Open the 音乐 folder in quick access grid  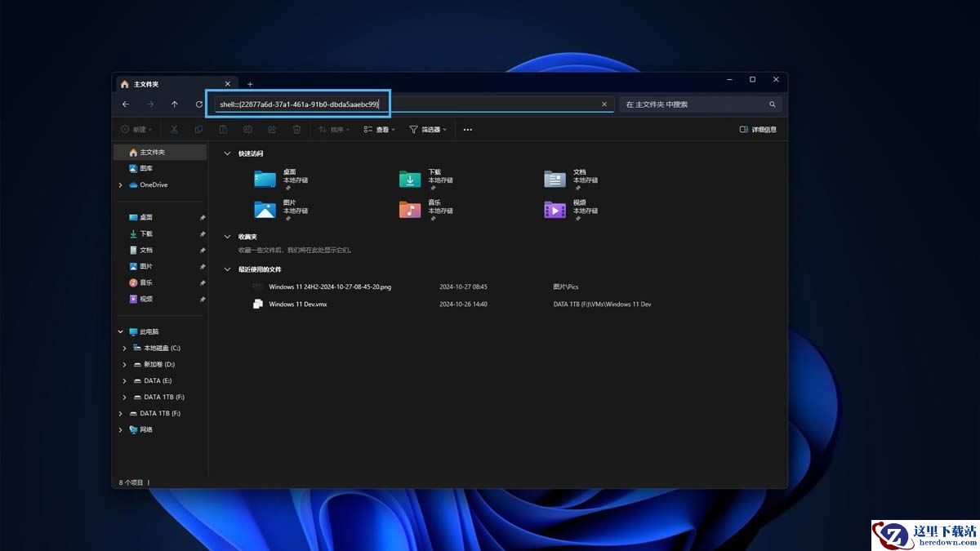(x=426, y=210)
